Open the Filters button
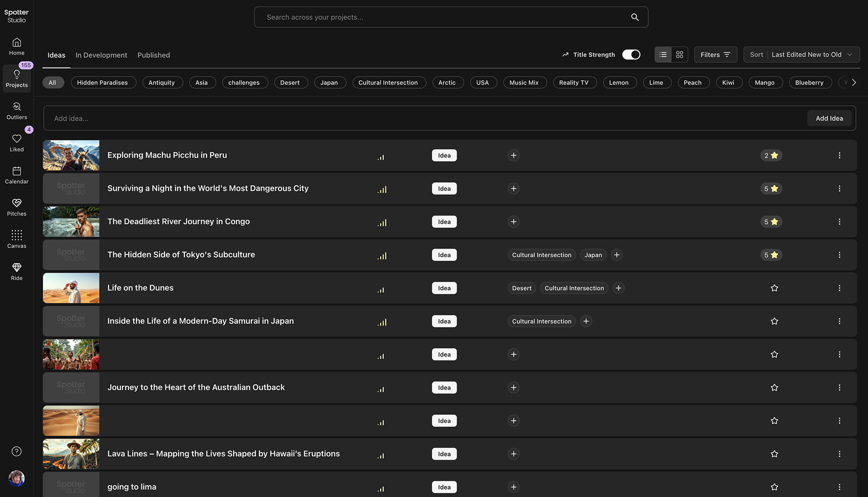Image resolution: width=868 pixels, height=497 pixels. (x=715, y=55)
